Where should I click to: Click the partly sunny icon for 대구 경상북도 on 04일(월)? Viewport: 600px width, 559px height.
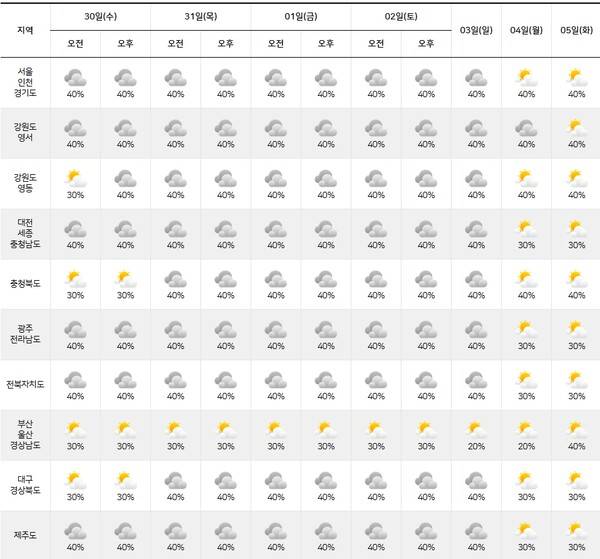click(x=526, y=481)
